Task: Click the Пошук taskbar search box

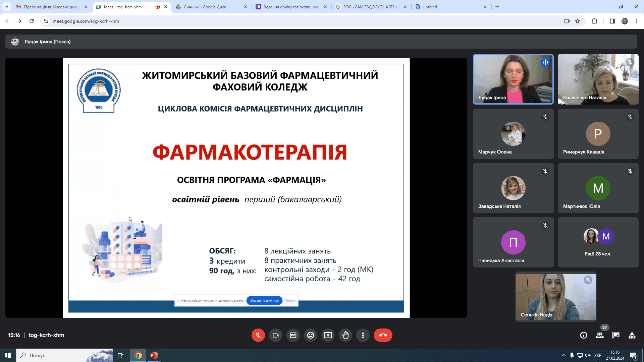Action: coord(64,355)
